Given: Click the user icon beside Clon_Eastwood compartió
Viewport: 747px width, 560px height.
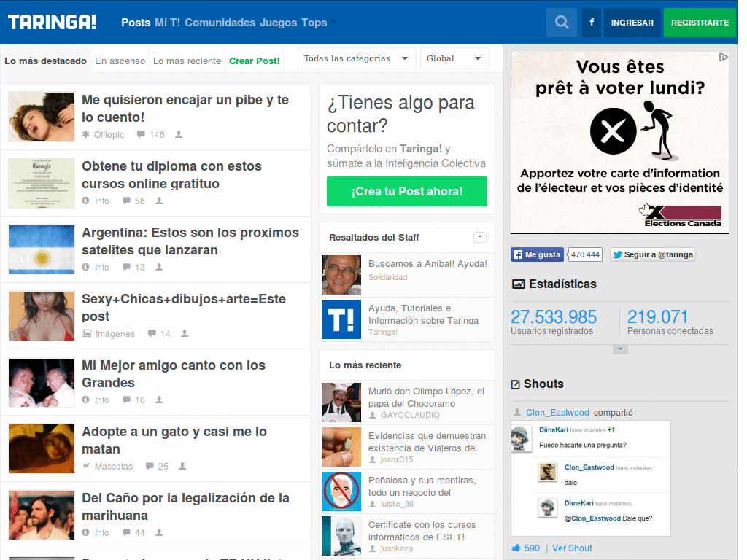Looking at the screenshot, I should 517,412.
